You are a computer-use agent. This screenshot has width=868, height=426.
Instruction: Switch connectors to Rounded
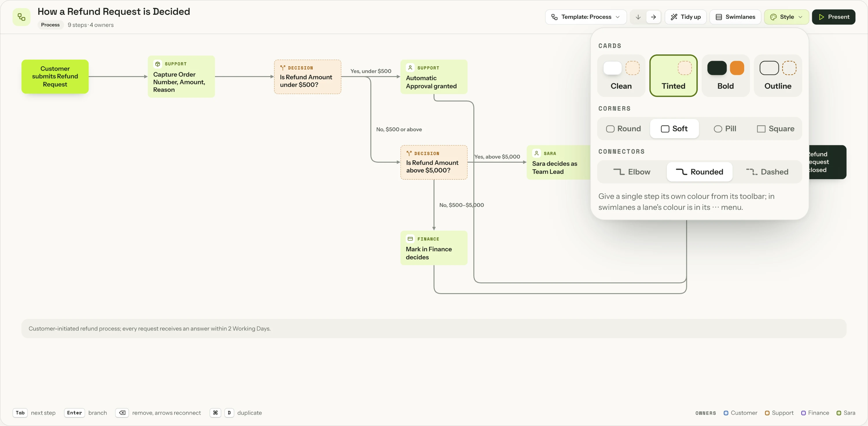(700, 172)
